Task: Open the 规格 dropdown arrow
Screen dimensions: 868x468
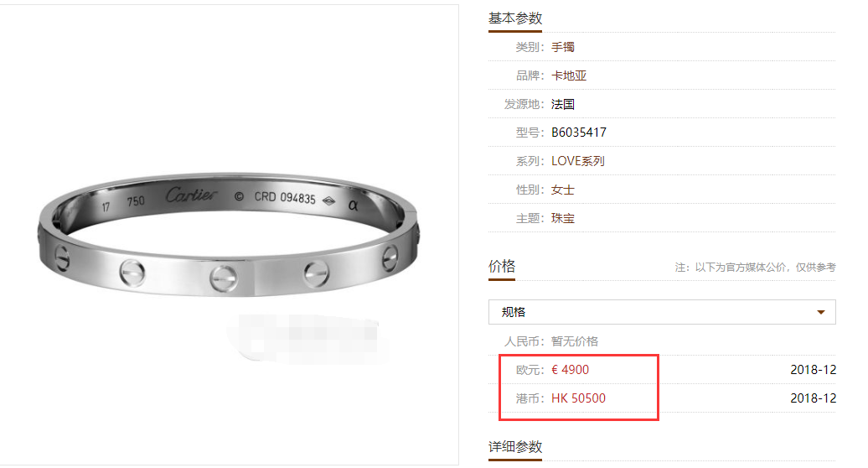Action: pyautogui.click(x=821, y=312)
